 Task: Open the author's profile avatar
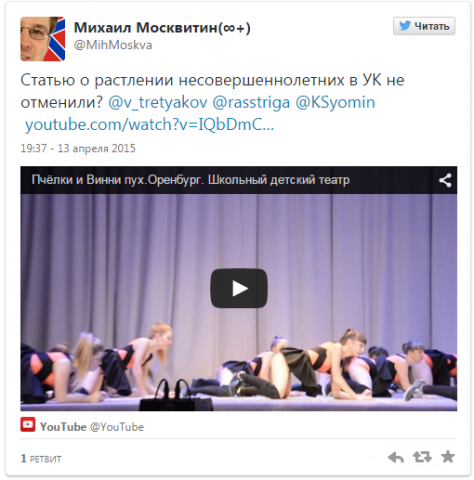click(43, 39)
